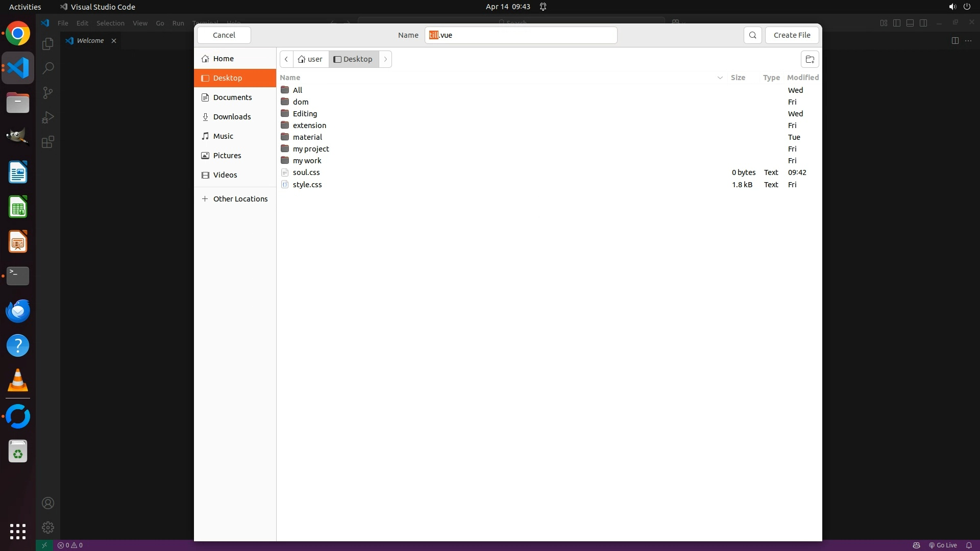The height and width of the screenshot is (551, 980).
Task: Click the path bar back chevron
Action: point(286,59)
